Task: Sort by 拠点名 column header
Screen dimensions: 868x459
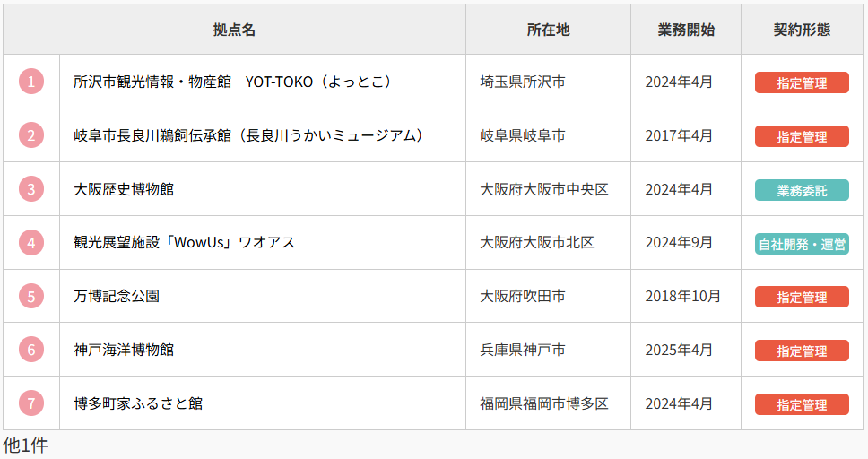Action: click(234, 30)
